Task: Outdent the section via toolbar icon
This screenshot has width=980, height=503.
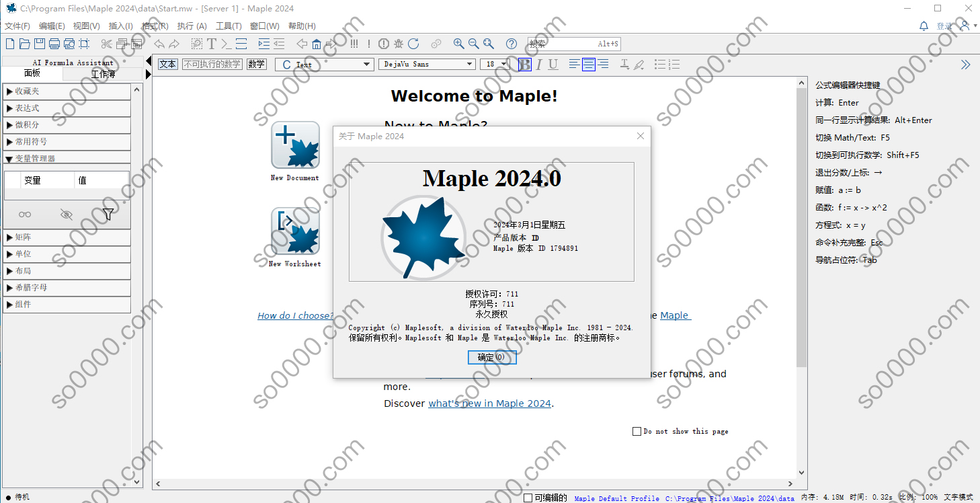Action: click(x=279, y=44)
